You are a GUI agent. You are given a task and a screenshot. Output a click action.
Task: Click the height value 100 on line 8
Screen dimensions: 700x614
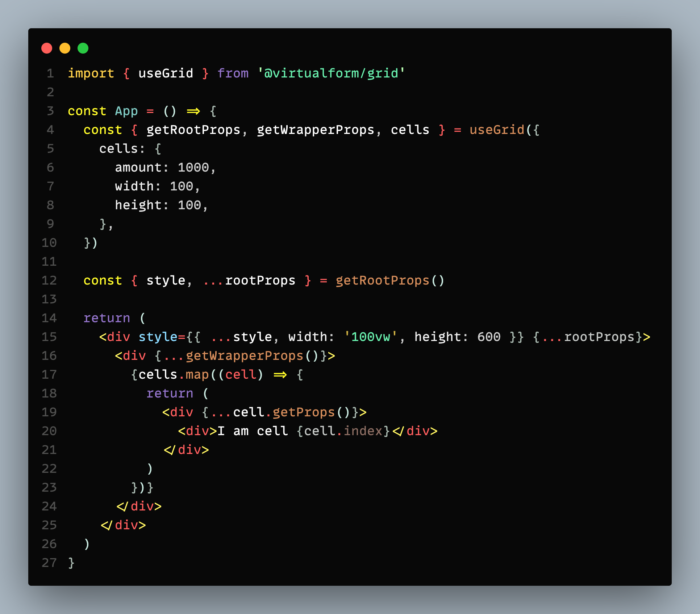pyautogui.click(x=189, y=205)
